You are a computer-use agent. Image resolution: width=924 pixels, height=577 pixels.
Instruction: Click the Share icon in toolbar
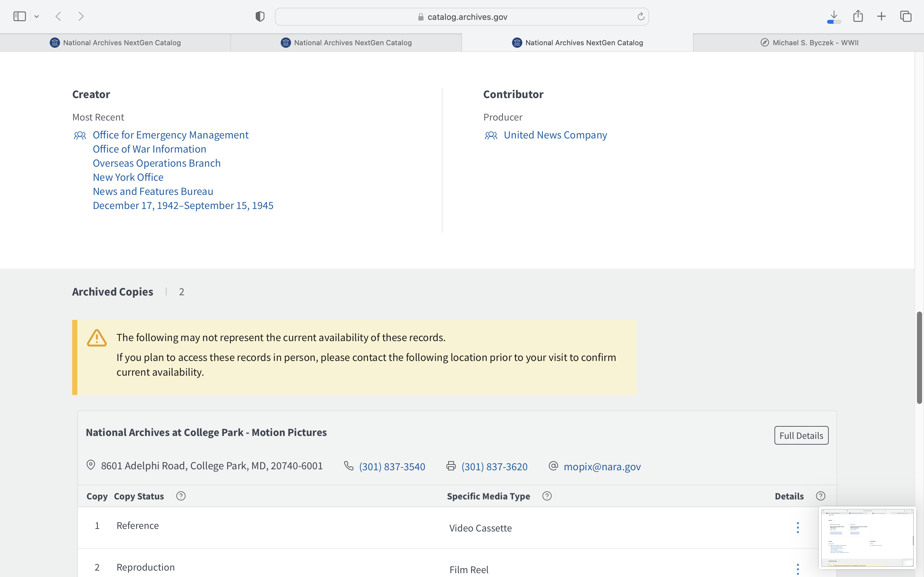[x=858, y=16]
